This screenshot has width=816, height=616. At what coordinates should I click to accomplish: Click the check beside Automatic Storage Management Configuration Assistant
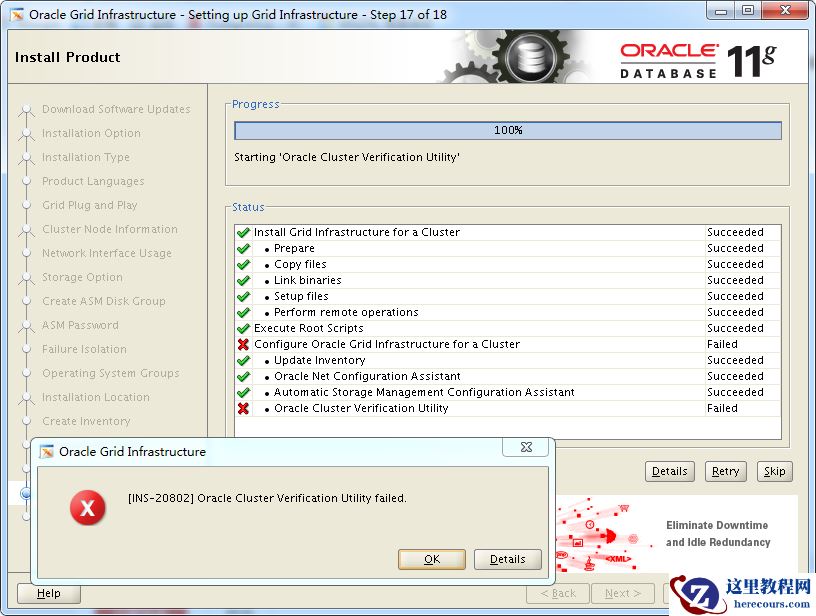coord(243,393)
